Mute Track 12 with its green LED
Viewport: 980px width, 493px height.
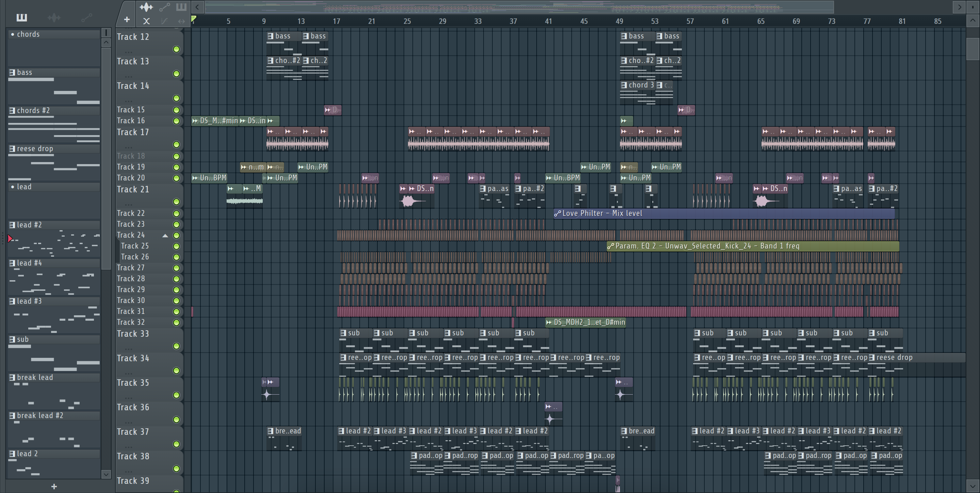coord(176,49)
